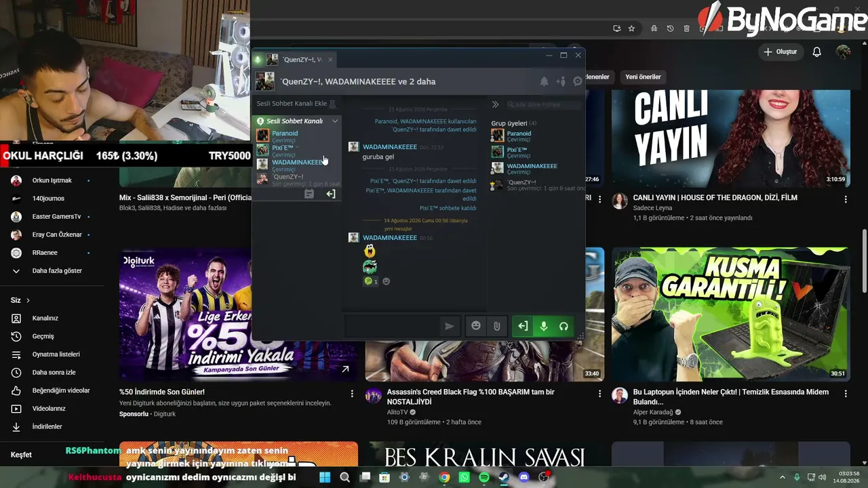The height and width of the screenshot is (488, 868).
Task: Send the chat message with arrow button
Action: tap(449, 326)
